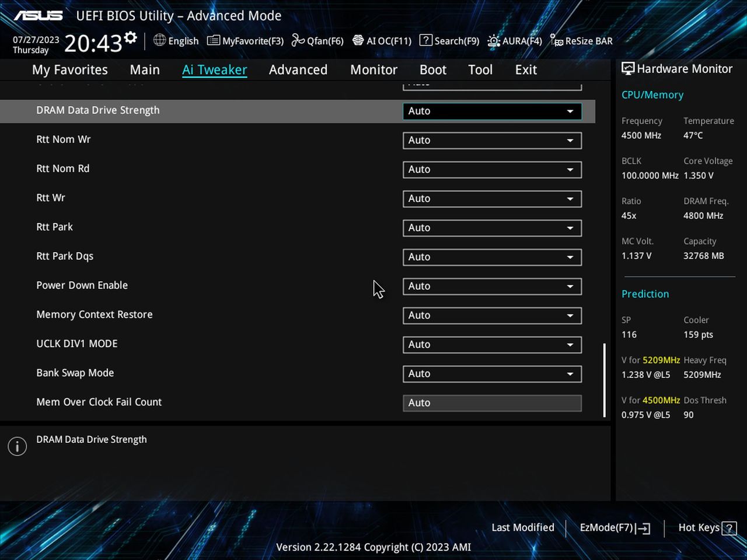Image resolution: width=747 pixels, height=560 pixels.
Task: Click Mem Over Clock Fail Count field
Action: (492, 402)
